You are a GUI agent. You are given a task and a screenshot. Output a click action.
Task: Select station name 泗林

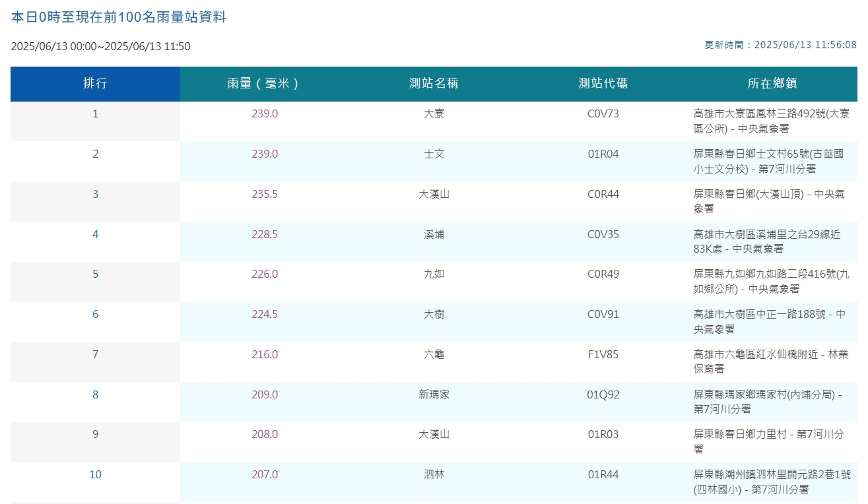click(x=434, y=474)
